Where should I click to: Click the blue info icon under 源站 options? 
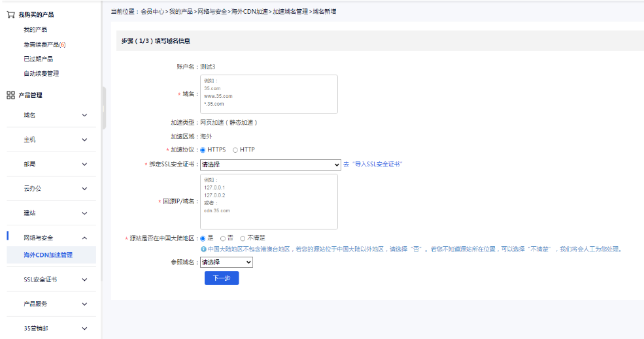[203, 249]
